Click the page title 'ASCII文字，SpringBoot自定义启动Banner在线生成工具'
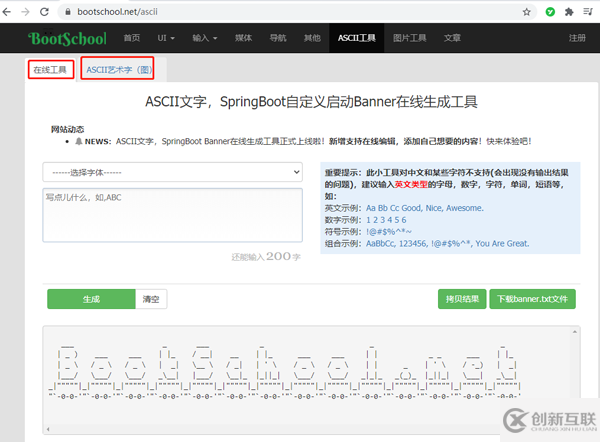The height and width of the screenshot is (442, 600). (311, 102)
